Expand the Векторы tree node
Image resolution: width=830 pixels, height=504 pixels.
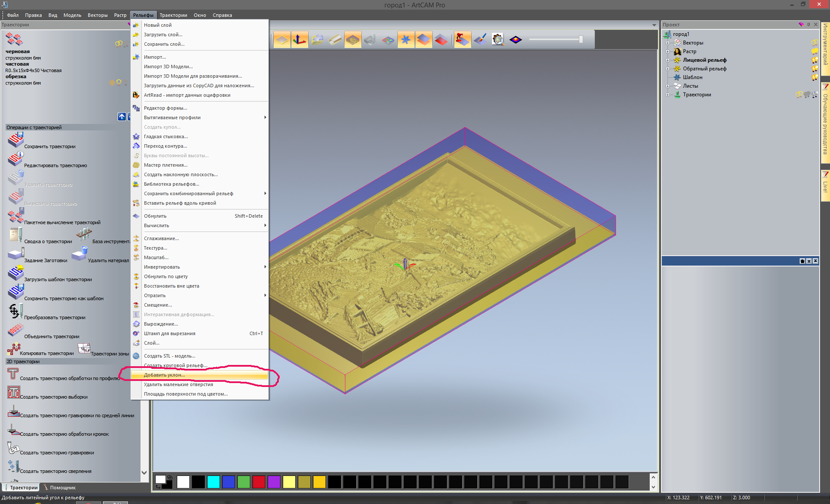667,43
